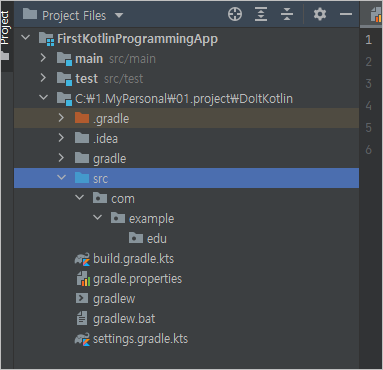Click the gradlew shell script icon

coord(82,298)
